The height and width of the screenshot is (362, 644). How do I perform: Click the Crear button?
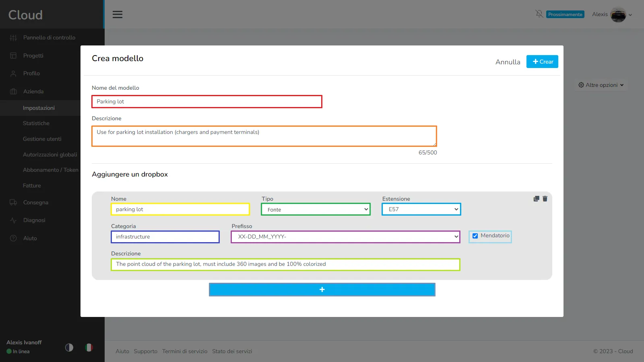click(542, 62)
